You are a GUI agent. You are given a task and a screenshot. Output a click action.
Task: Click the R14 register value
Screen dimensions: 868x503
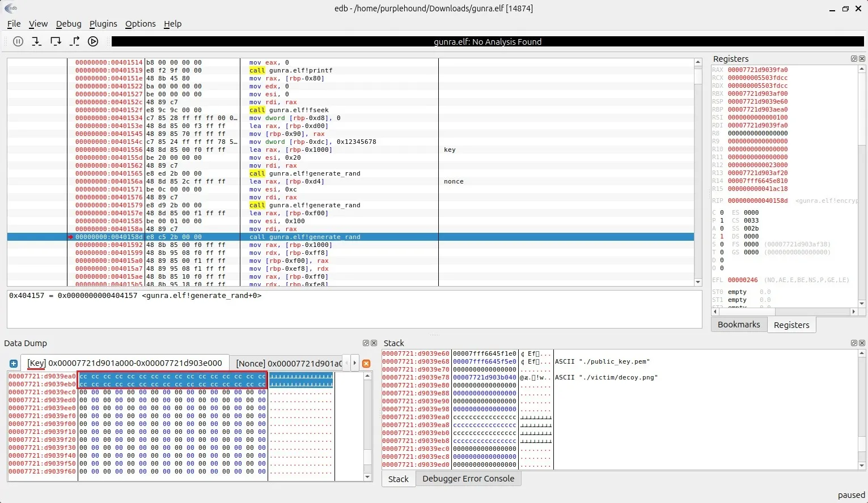[x=757, y=181]
